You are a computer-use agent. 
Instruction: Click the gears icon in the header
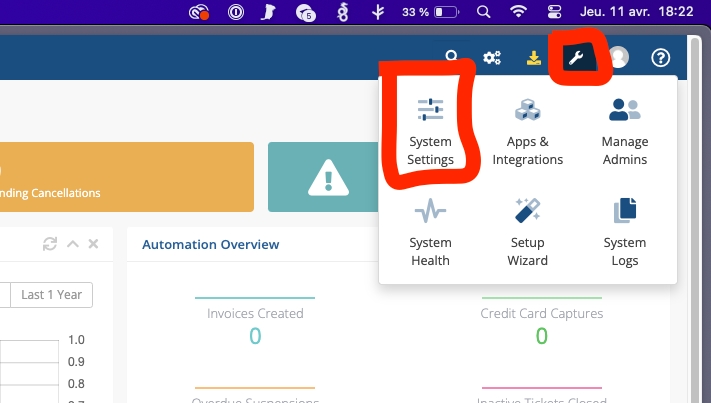[x=492, y=58]
